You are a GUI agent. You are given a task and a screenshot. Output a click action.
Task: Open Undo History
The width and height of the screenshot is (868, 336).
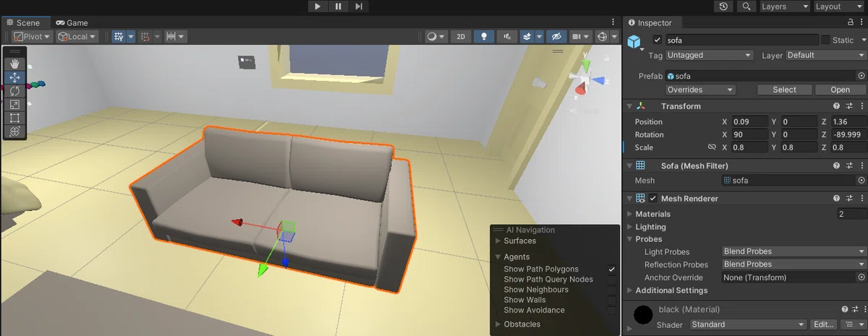point(724,7)
